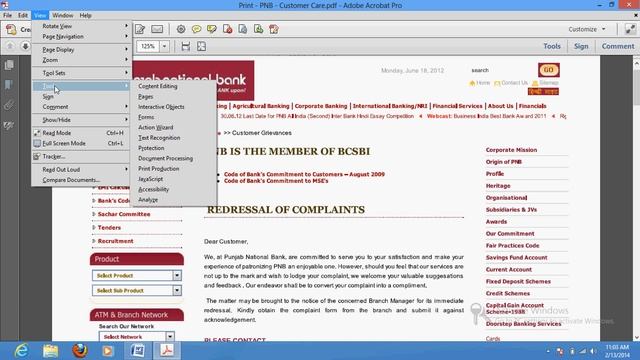Add a yellow sticky note comment

point(196,29)
